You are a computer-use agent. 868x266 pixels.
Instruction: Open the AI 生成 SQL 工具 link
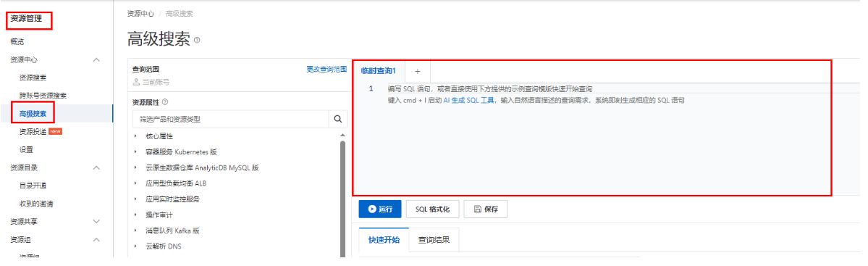click(469, 100)
